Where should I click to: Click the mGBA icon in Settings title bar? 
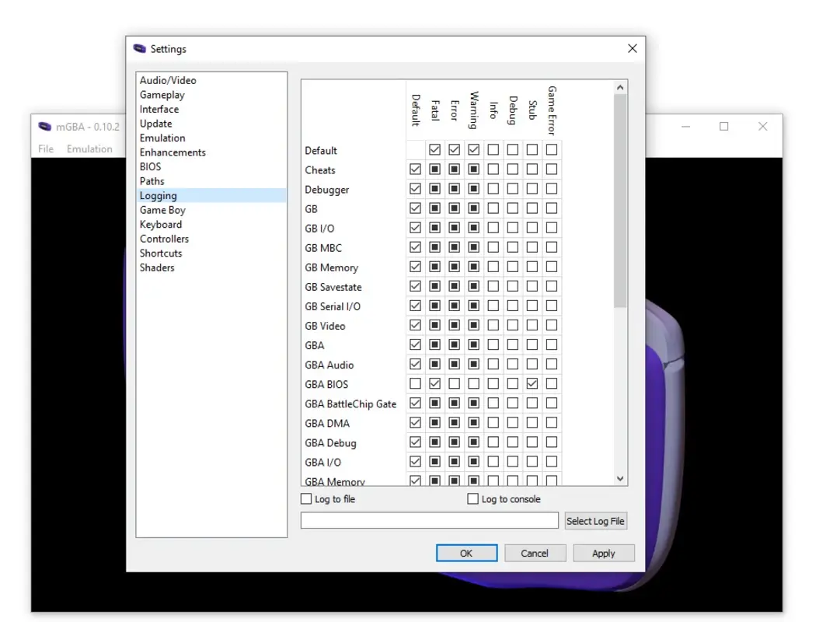141,48
